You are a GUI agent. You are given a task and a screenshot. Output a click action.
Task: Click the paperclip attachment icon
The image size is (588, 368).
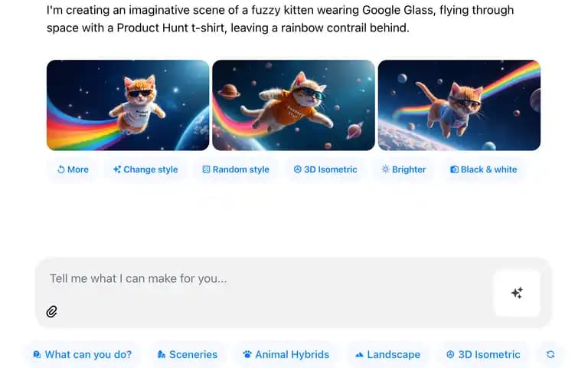[x=52, y=312]
